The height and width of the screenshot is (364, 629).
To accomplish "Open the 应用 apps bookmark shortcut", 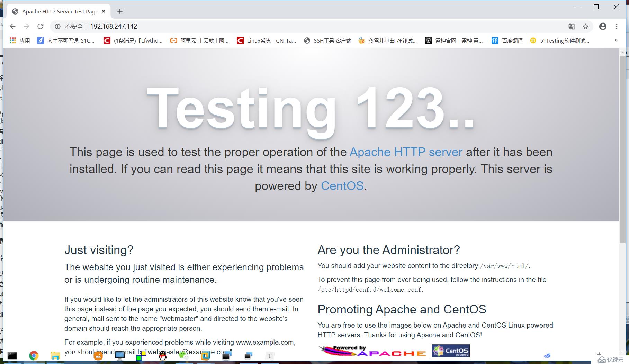I will pyautogui.click(x=20, y=40).
